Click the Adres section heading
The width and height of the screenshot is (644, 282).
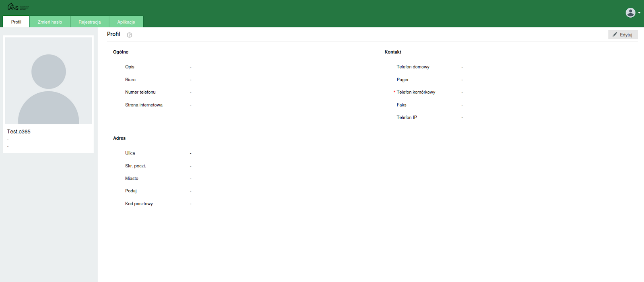click(119, 138)
